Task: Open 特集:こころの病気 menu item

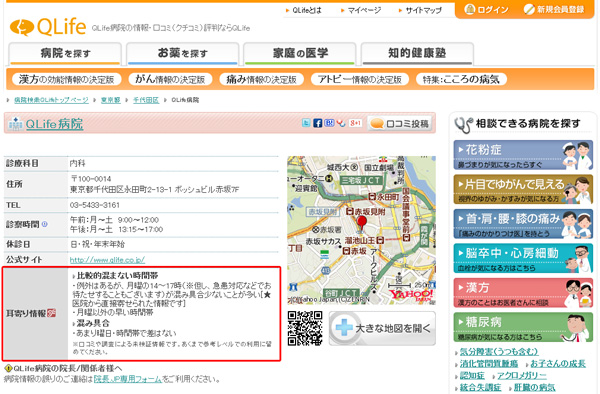Action: pos(461,79)
